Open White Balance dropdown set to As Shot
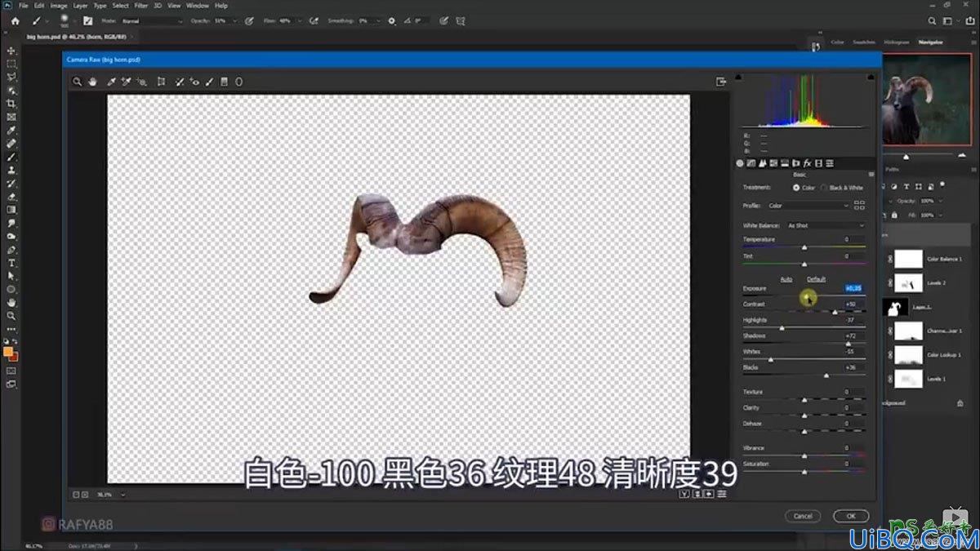Viewport: 980px width, 551px height. click(825, 225)
